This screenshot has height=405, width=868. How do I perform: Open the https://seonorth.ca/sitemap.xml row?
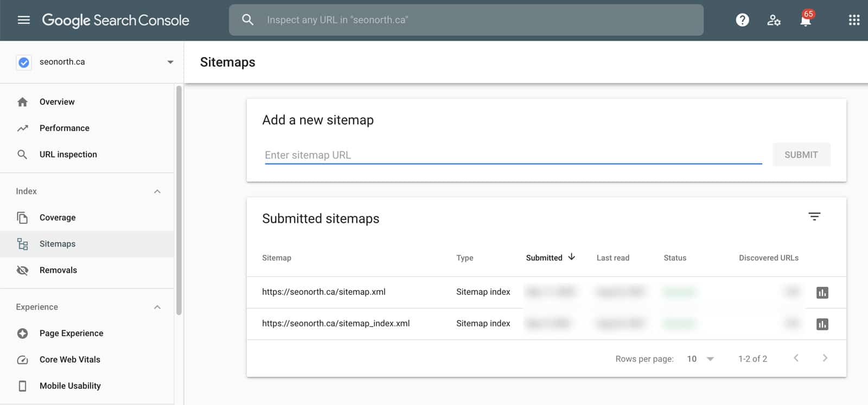coord(546,292)
